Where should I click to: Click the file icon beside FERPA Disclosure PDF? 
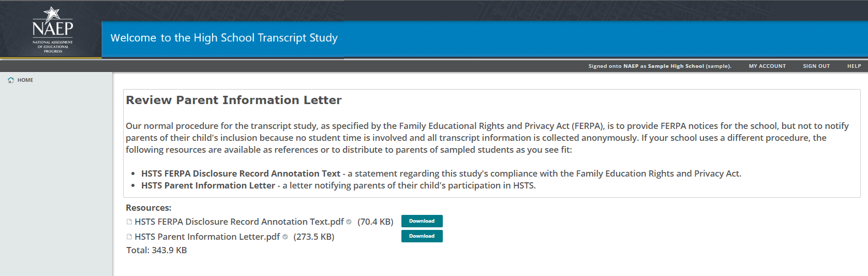[x=129, y=222]
